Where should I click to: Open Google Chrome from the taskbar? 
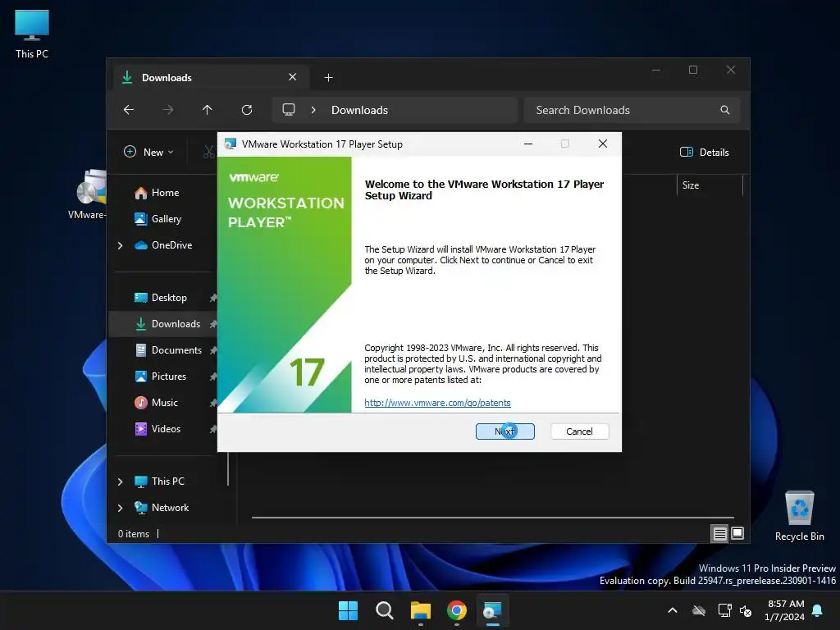point(457,610)
